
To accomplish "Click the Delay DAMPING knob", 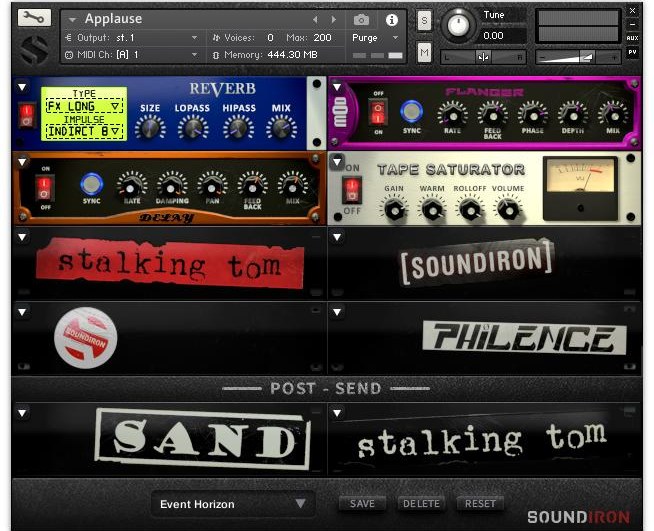I will click(172, 186).
